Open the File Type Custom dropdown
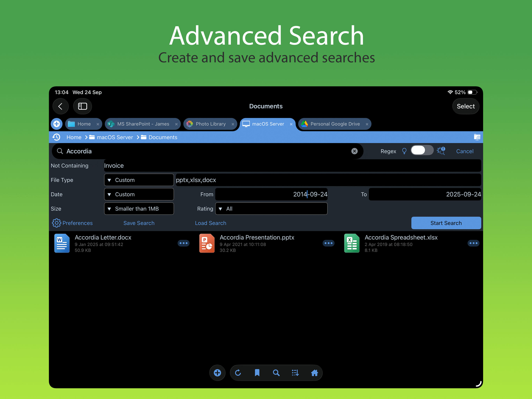This screenshot has width=532, height=399. tap(139, 180)
